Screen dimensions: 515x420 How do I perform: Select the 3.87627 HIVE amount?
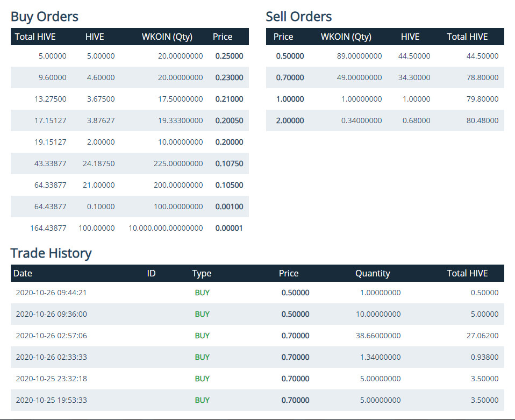(101, 120)
